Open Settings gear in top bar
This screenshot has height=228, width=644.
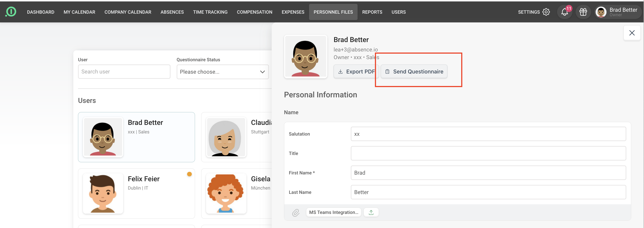tap(546, 12)
